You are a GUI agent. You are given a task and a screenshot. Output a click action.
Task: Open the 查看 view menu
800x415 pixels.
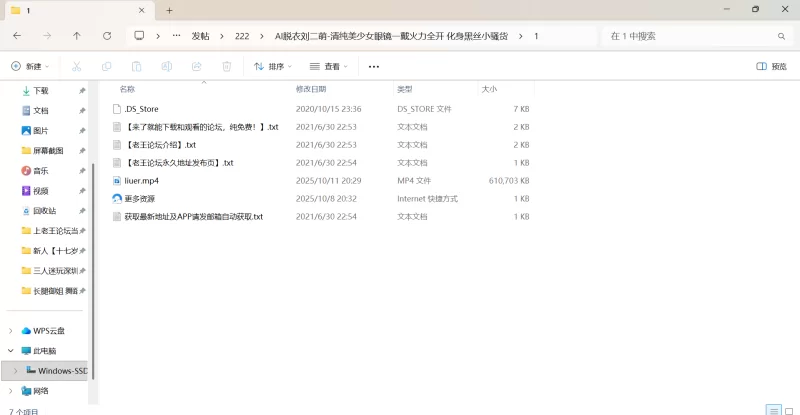[329, 67]
